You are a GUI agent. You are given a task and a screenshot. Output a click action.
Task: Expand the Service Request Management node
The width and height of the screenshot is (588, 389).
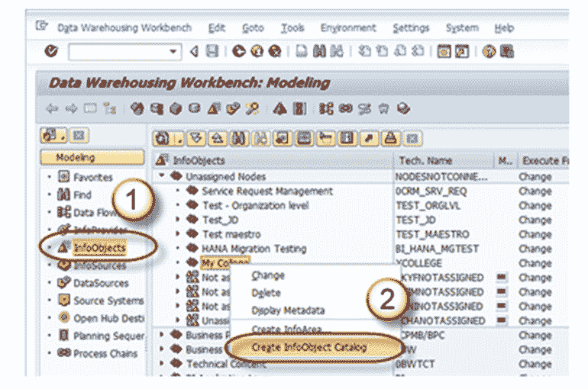[x=178, y=191]
